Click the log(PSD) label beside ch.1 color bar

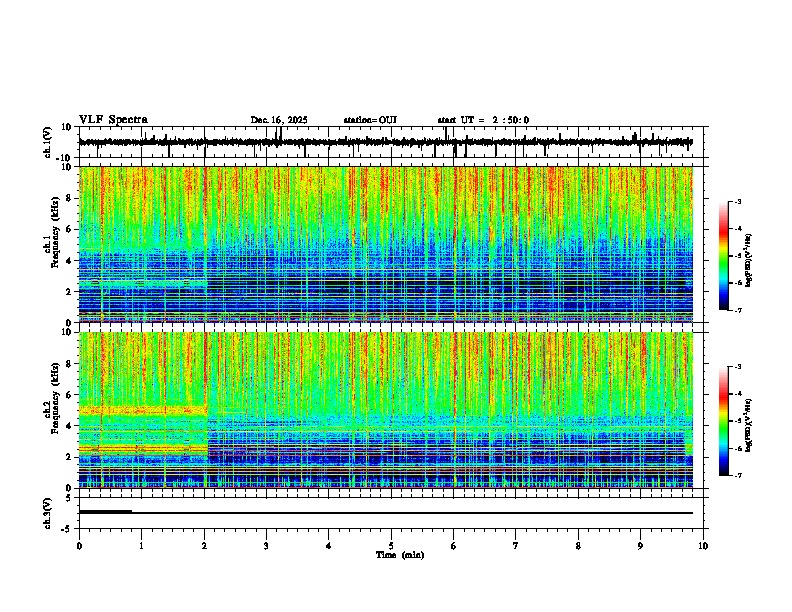tap(749, 260)
